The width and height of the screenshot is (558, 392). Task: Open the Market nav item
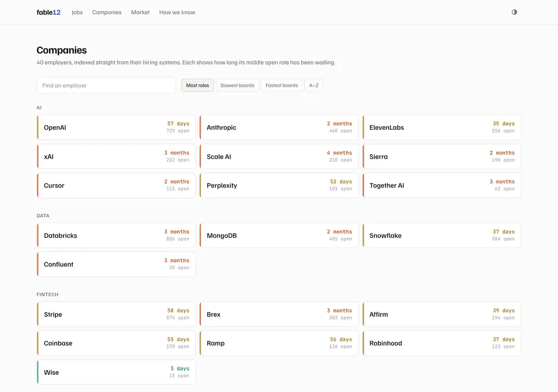pyautogui.click(x=140, y=13)
